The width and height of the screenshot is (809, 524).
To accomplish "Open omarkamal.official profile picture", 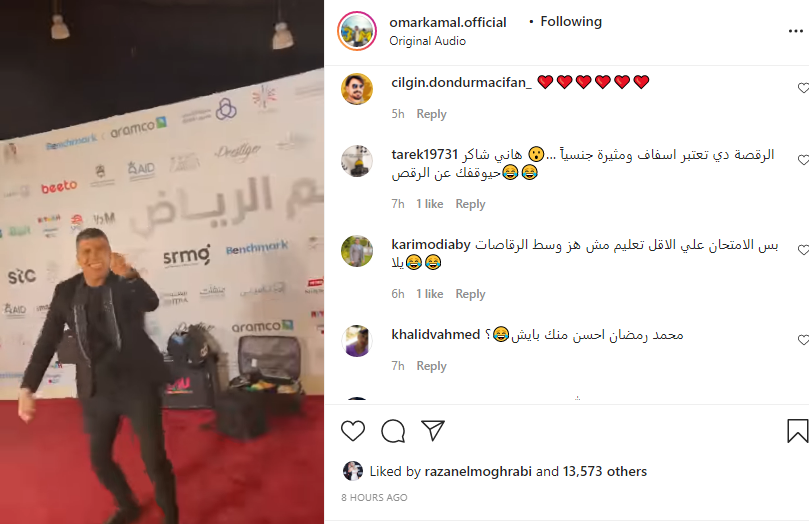I will tap(357, 31).
